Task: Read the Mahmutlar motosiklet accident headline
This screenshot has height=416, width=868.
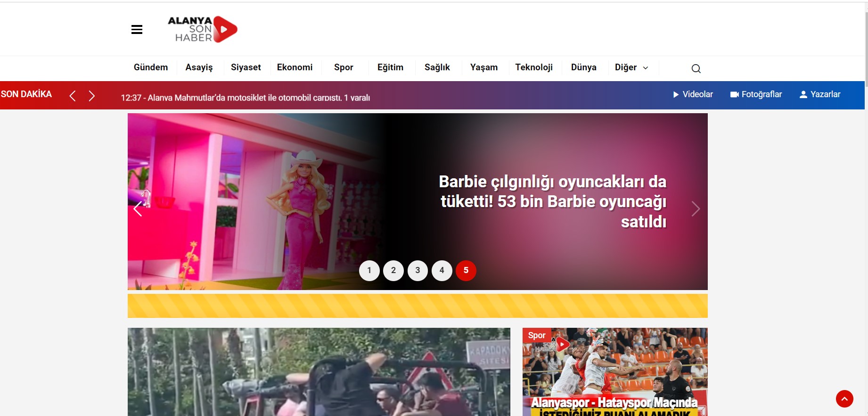Action: point(246,98)
